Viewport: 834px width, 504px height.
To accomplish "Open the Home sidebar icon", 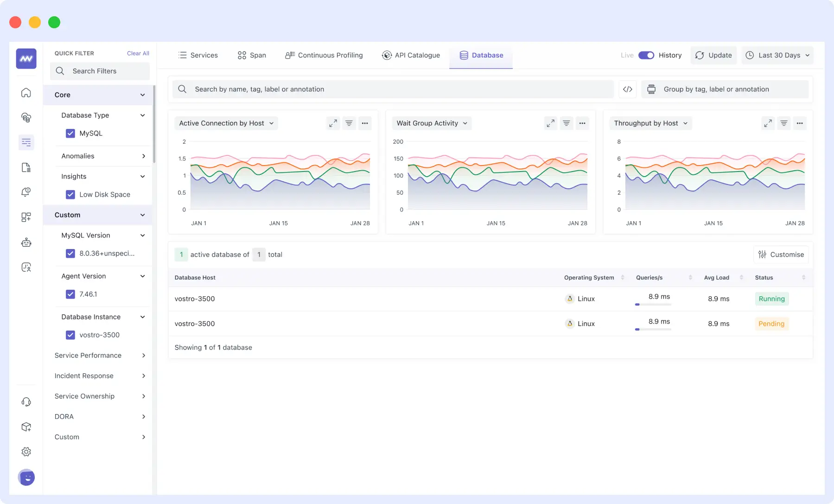I will [26, 92].
